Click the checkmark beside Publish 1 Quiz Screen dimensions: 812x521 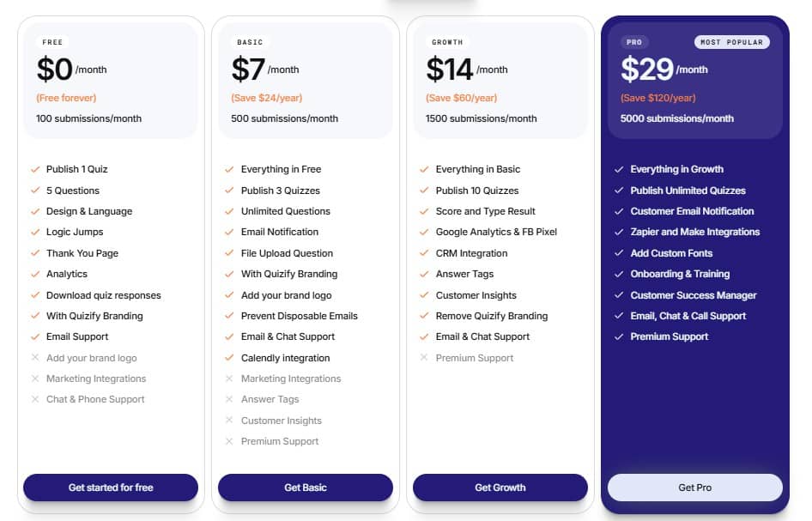(35, 169)
